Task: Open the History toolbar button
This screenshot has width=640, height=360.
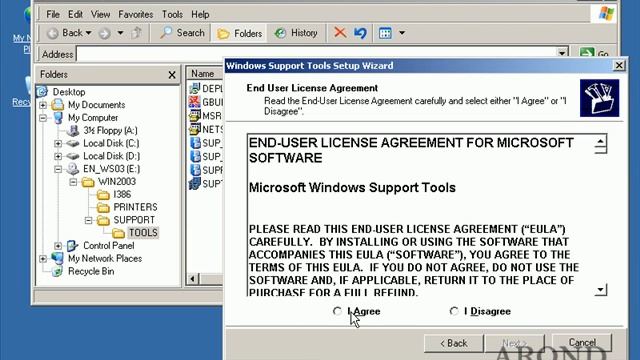Action: click(x=296, y=33)
